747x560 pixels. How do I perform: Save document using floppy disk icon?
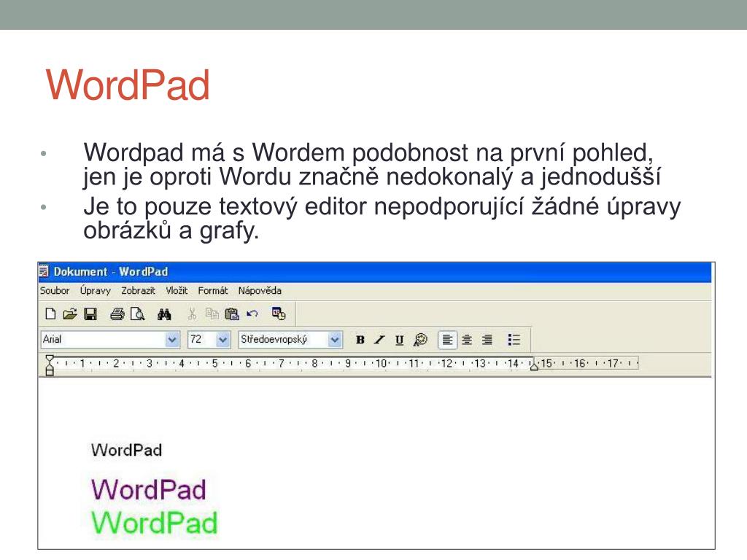click(90, 314)
